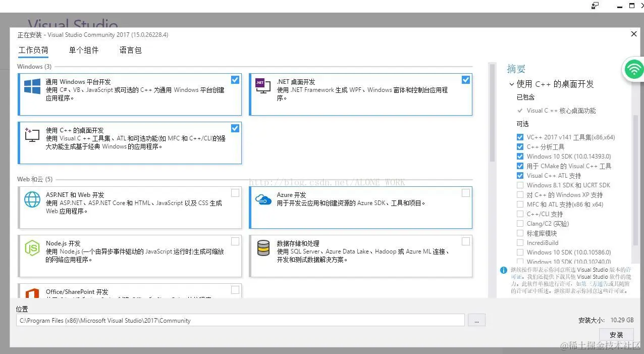The image size is (644, 354).
Task: Click the Azure cloud icon
Action: tap(263, 199)
